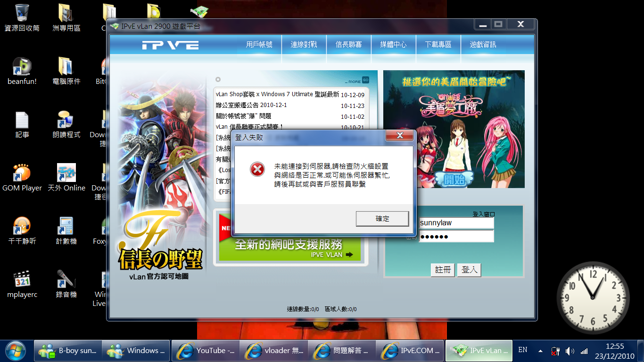This screenshot has height=362, width=644.
Task: Switch to the 'YouTube -...' browser taskbar button
Action: click(x=205, y=351)
